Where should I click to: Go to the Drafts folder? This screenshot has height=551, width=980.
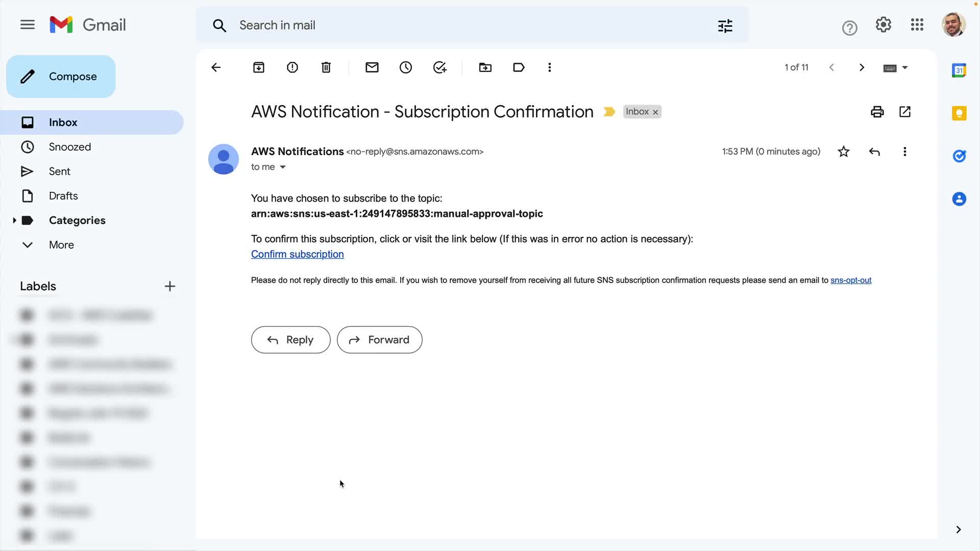coord(63,196)
